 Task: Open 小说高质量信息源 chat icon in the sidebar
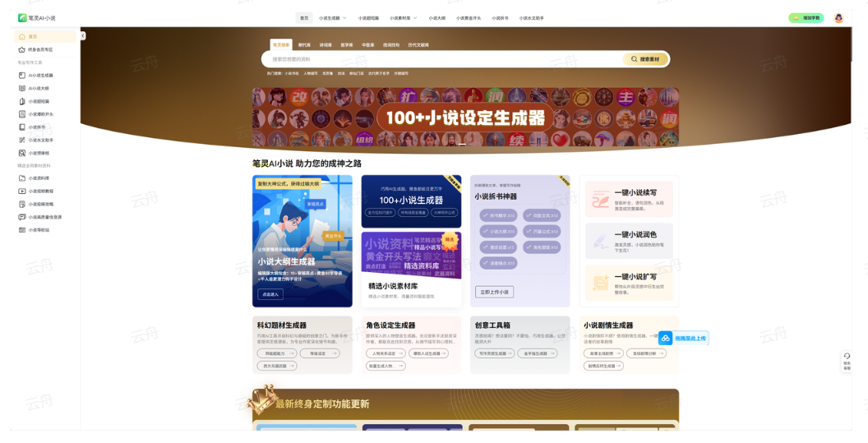(22, 217)
